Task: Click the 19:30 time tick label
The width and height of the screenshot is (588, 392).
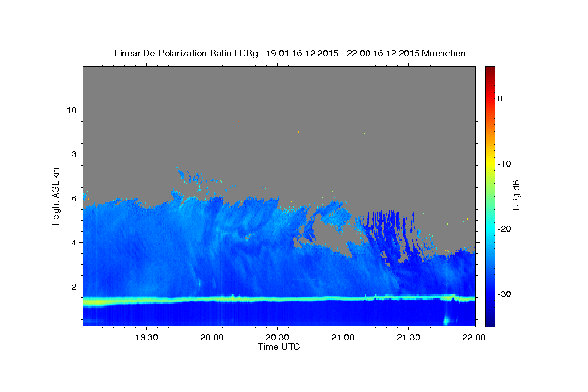Action: [147, 338]
